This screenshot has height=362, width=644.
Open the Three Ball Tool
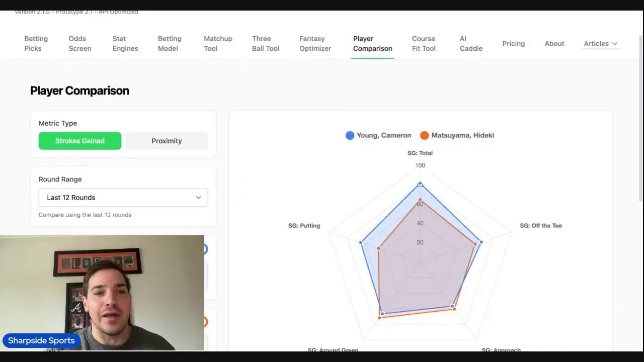pos(266,43)
